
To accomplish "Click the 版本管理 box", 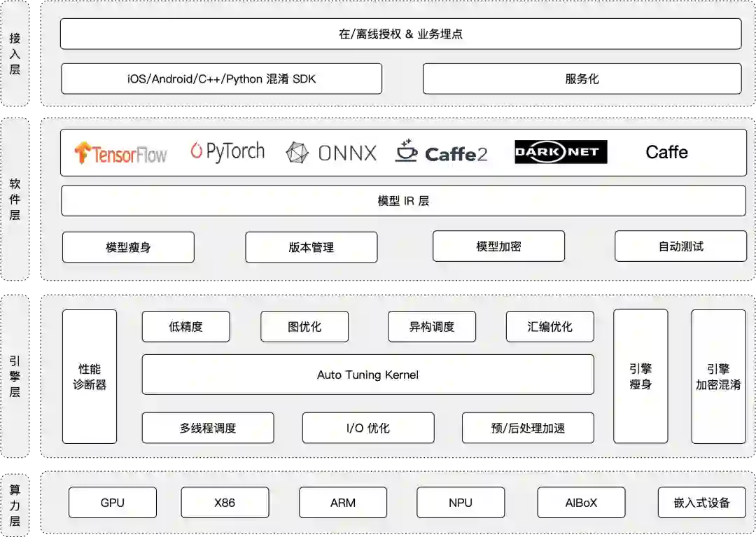I will (x=311, y=247).
